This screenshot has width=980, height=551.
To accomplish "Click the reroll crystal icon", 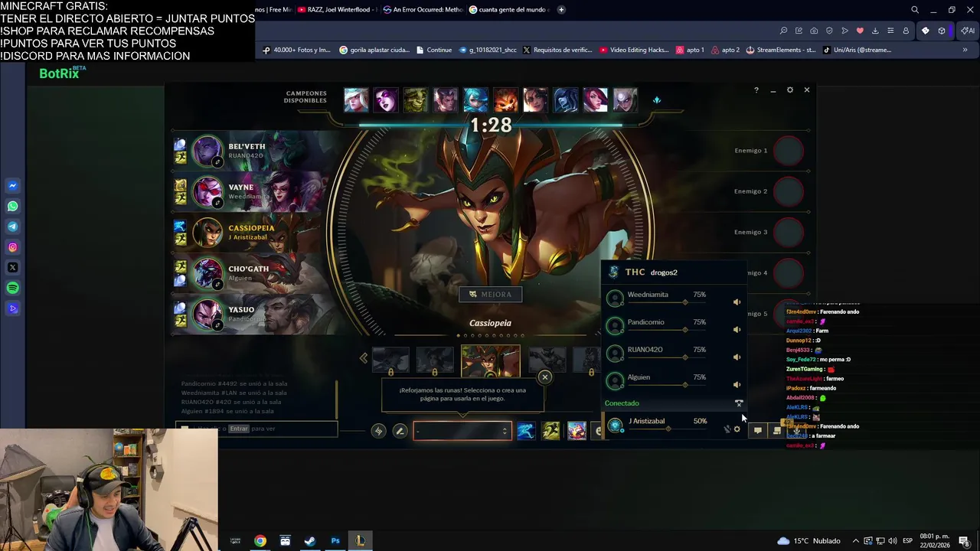I will 656,100.
